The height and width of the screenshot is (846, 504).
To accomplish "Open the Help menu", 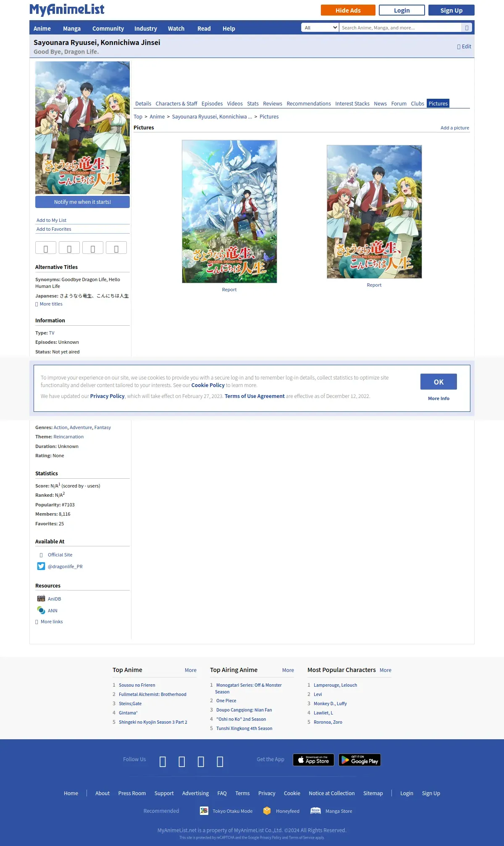I will [229, 29].
